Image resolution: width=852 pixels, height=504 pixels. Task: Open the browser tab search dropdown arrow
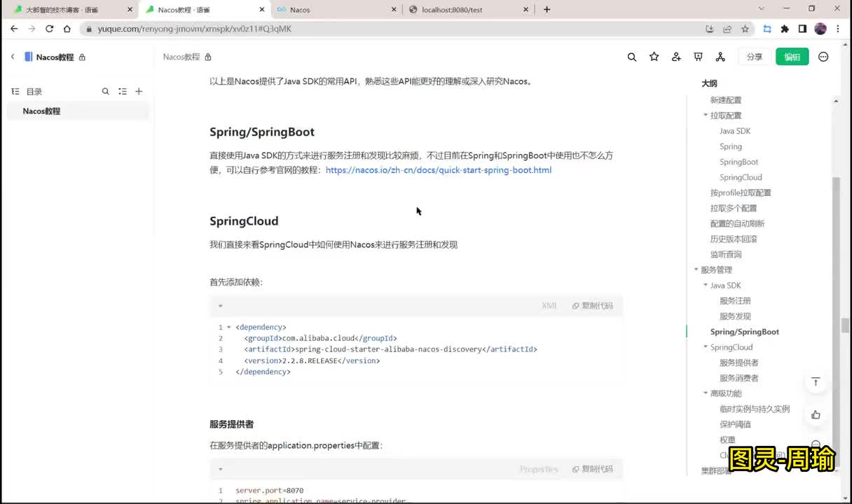[762, 9]
